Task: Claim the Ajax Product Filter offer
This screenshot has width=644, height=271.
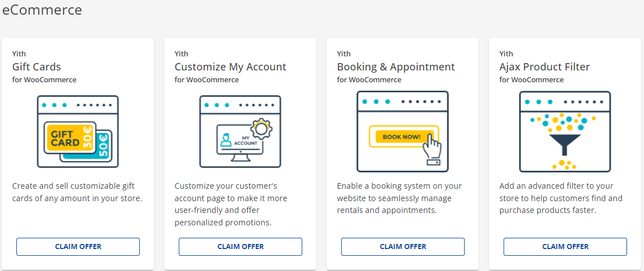Action: 565,247
